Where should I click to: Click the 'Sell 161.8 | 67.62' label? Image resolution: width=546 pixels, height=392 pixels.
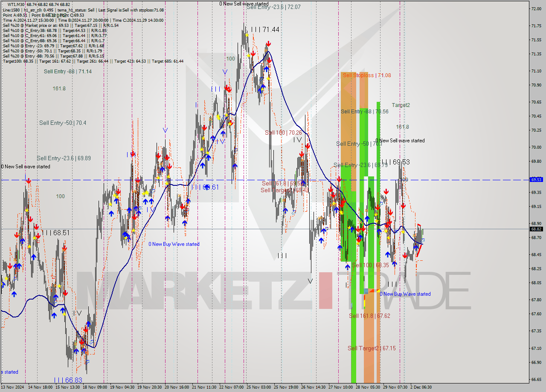tap(369, 316)
